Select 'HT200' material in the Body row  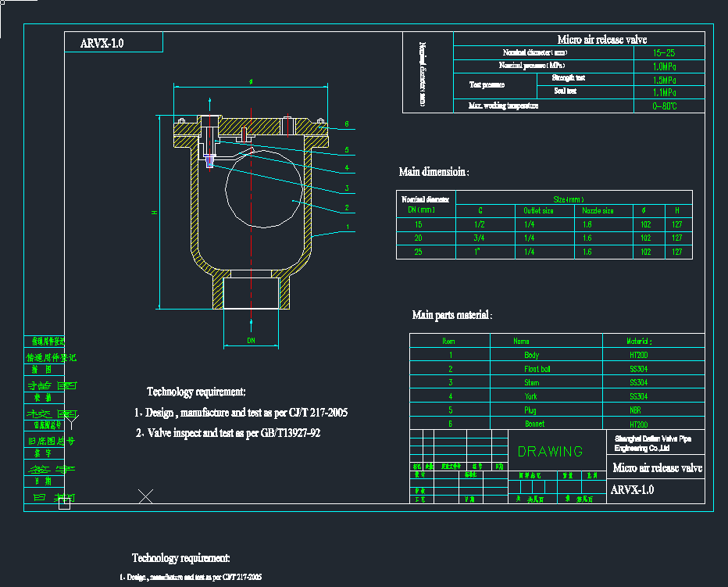point(638,355)
